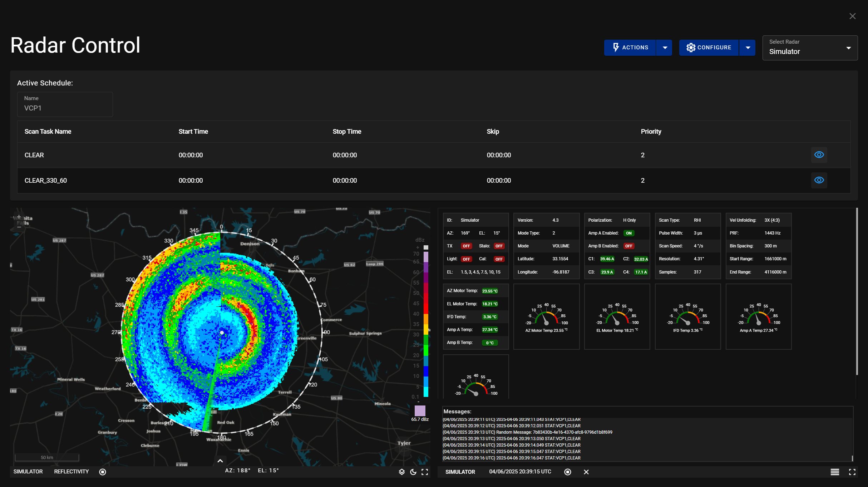The height and width of the screenshot is (487, 868).
Task: Open the Configure dropdown arrow
Action: coord(748,48)
